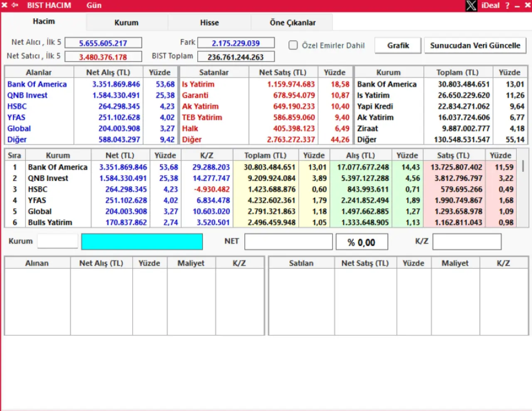Click K/Z value 29.288.203
This screenshot has height=411, width=532.
tap(211, 167)
